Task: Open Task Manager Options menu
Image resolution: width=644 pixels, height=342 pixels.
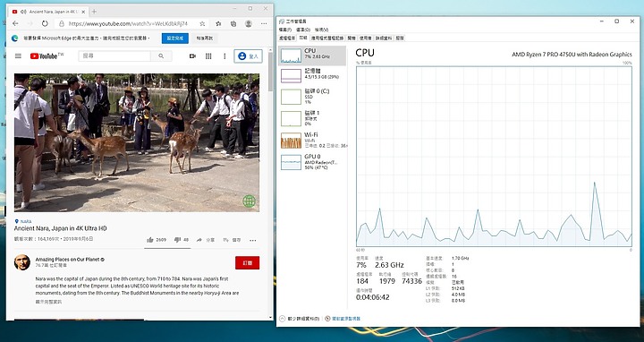Action: pyautogui.click(x=303, y=30)
